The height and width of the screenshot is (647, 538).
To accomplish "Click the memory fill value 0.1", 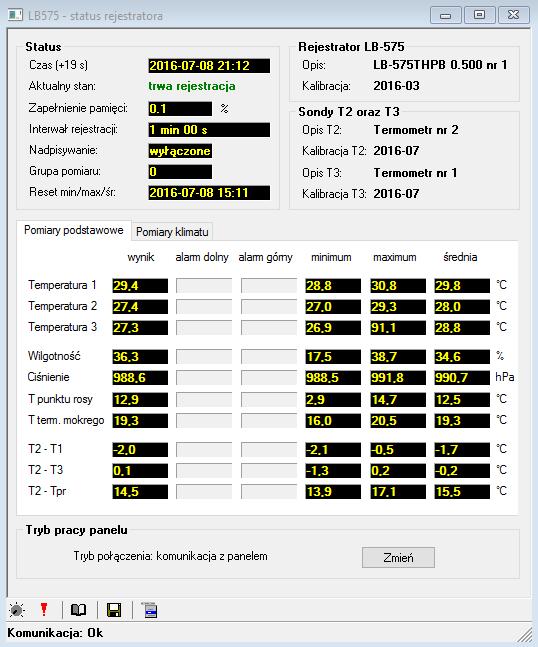I will 180,109.
